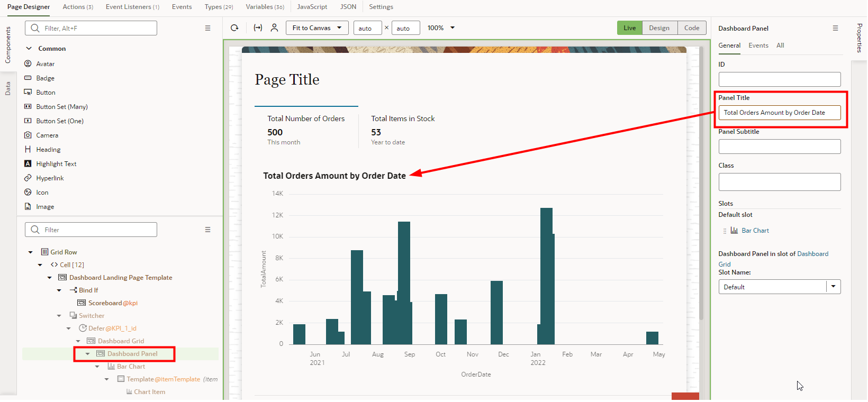Click the Panel Subtitle input field
The height and width of the screenshot is (402, 868).
pyautogui.click(x=780, y=147)
